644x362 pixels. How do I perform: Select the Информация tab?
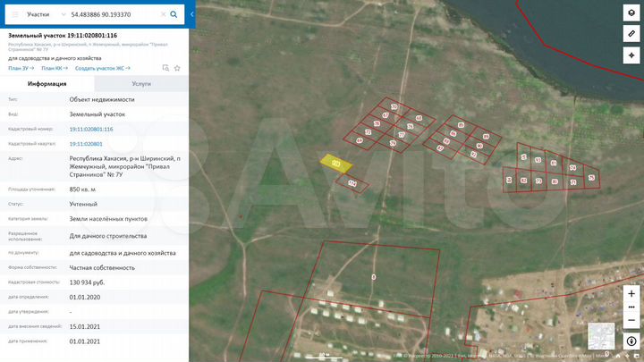pos(47,83)
